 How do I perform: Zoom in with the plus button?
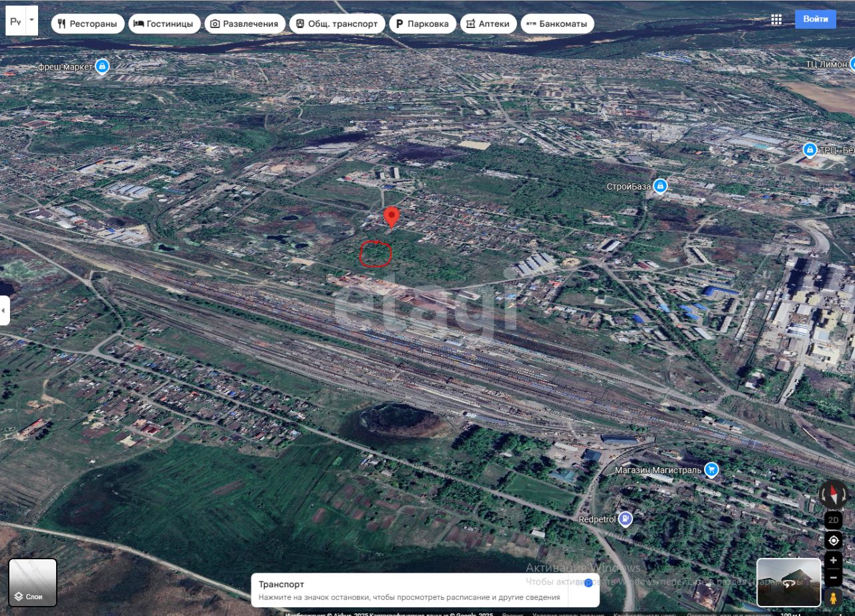pyautogui.click(x=833, y=560)
